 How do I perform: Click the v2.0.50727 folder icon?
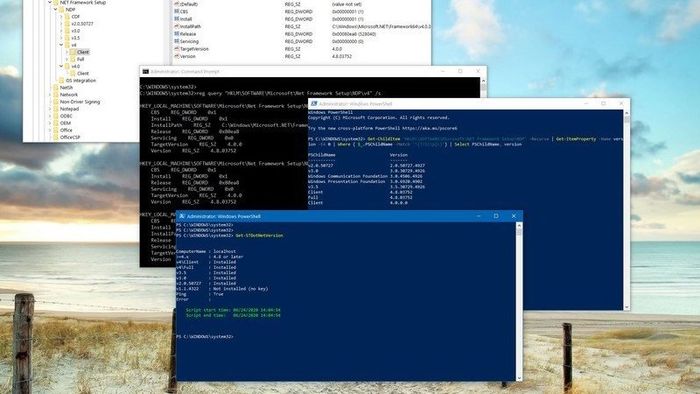pyautogui.click(x=67, y=24)
